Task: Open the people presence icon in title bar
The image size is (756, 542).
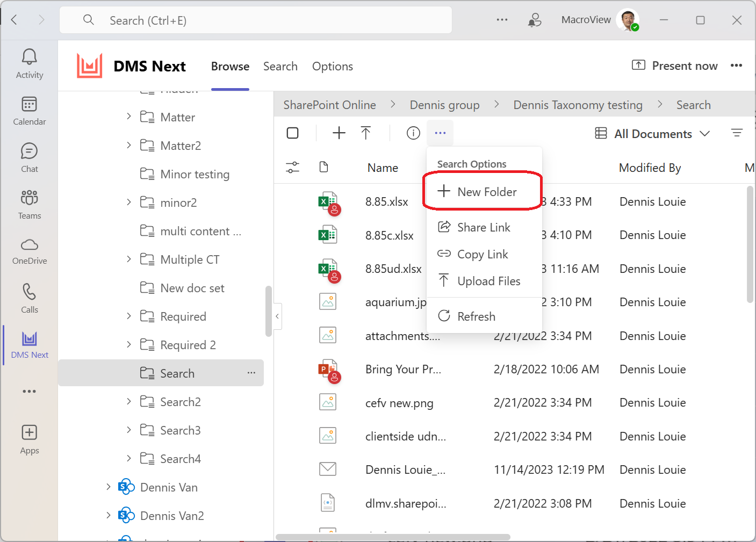Action: (535, 20)
